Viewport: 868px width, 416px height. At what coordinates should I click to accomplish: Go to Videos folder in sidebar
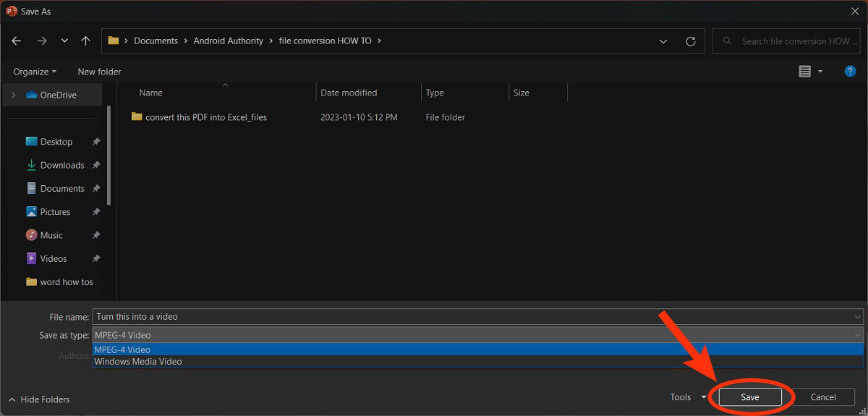54,258
